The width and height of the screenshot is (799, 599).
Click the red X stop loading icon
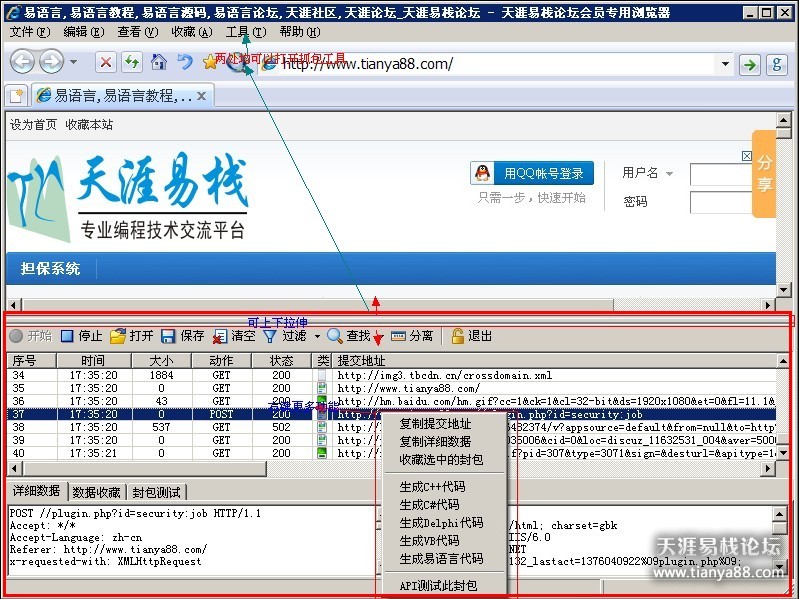[105, 63]
